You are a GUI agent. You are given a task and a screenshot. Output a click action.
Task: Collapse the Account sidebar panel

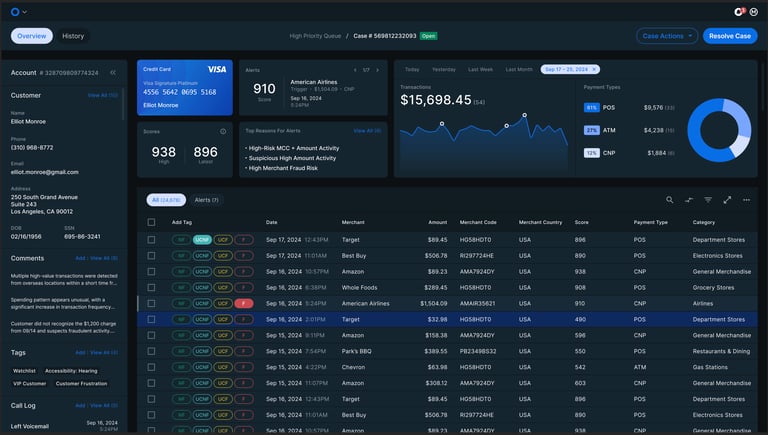pyautogui.click(x=113, y=72)
